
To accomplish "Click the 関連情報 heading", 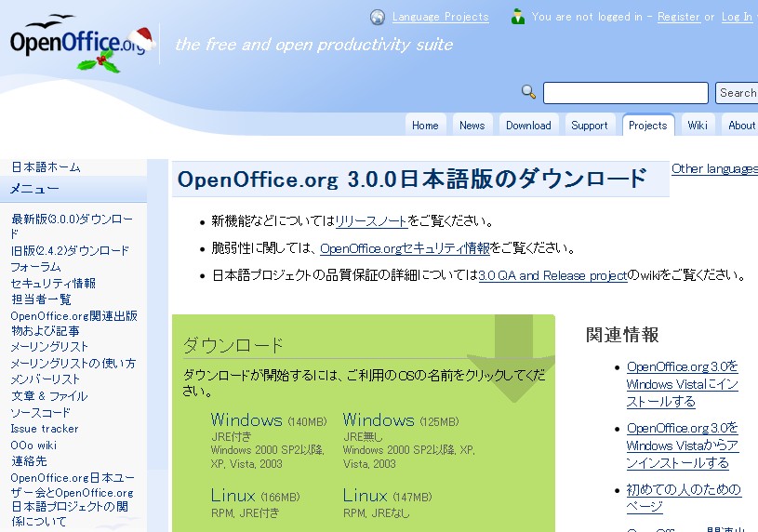I will pyautogui.click(x=622, y=335).
